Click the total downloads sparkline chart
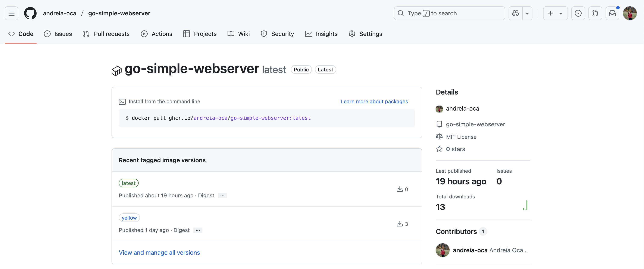Screen dimensions: 644x269 tap(525, 205)
